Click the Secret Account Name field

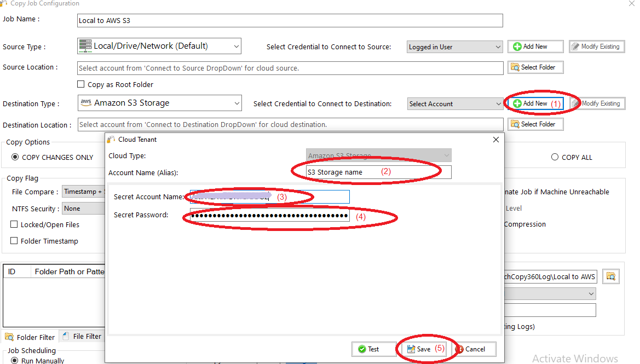[x=269, y=197]
